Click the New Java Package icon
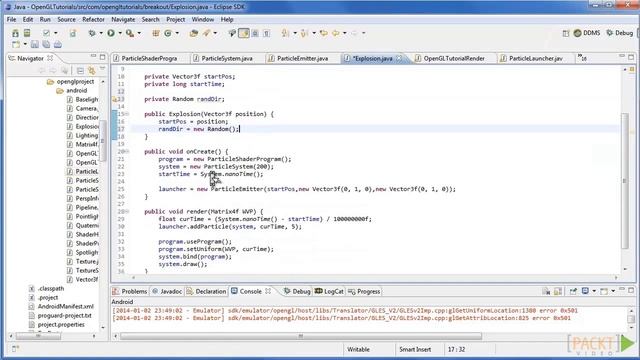The width and height of the screenshot is (640, 360). pyautogui.click(x=156, y=33)
